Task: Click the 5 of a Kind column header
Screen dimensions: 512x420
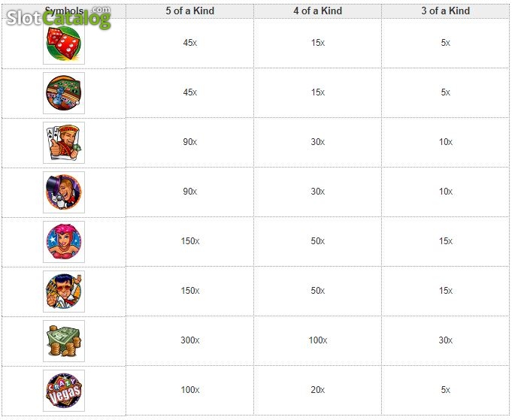Action: tap(189, 11)
